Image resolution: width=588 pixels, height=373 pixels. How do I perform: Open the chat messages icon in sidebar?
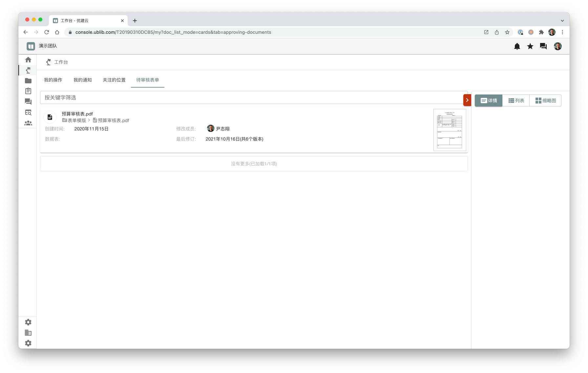pos(28,102)
